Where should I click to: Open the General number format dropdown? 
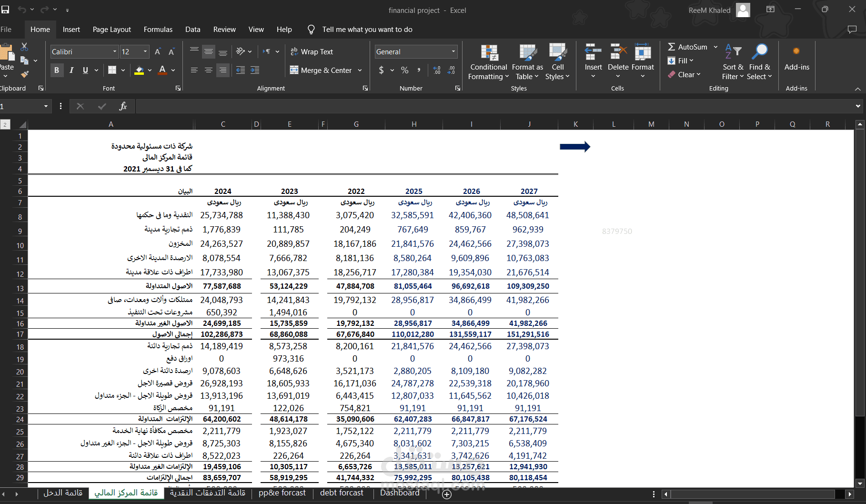point(453,51)
